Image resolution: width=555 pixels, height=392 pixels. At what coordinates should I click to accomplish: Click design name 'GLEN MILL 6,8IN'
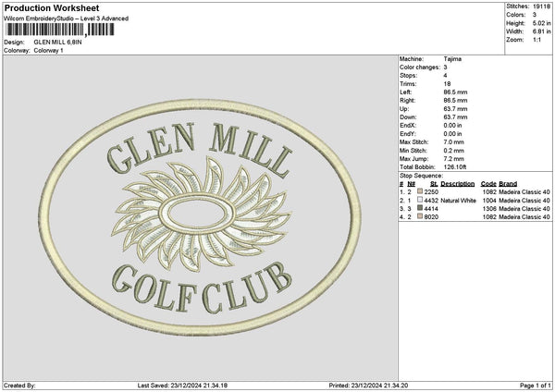57,43
